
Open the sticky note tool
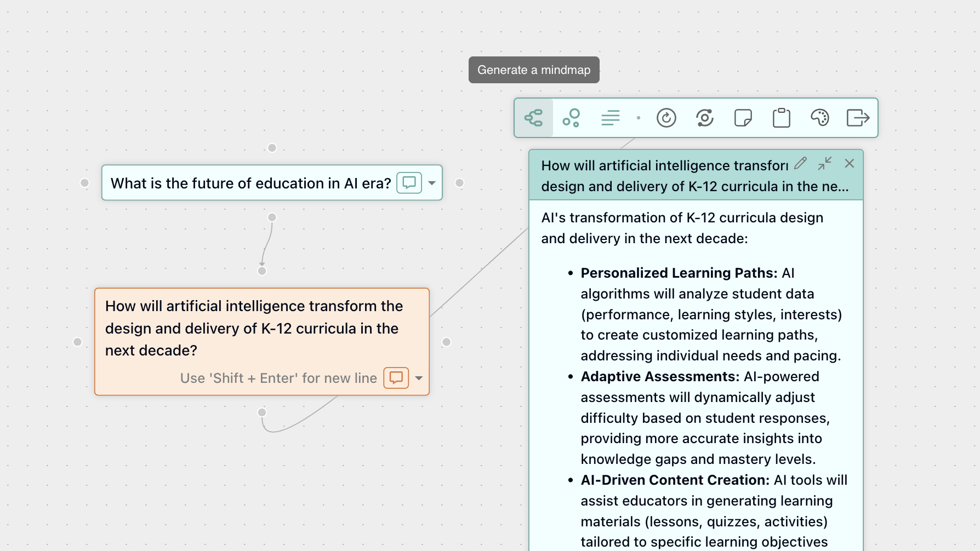(x=743, y=117)
